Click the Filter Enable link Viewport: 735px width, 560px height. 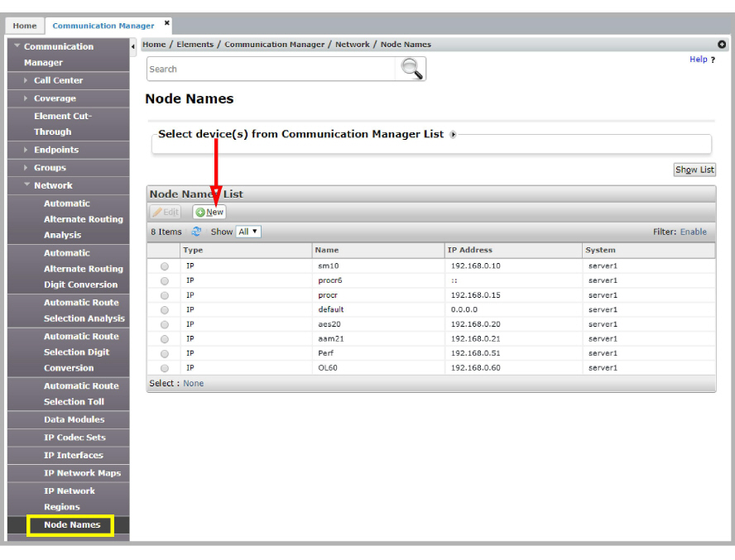(694, 232)
